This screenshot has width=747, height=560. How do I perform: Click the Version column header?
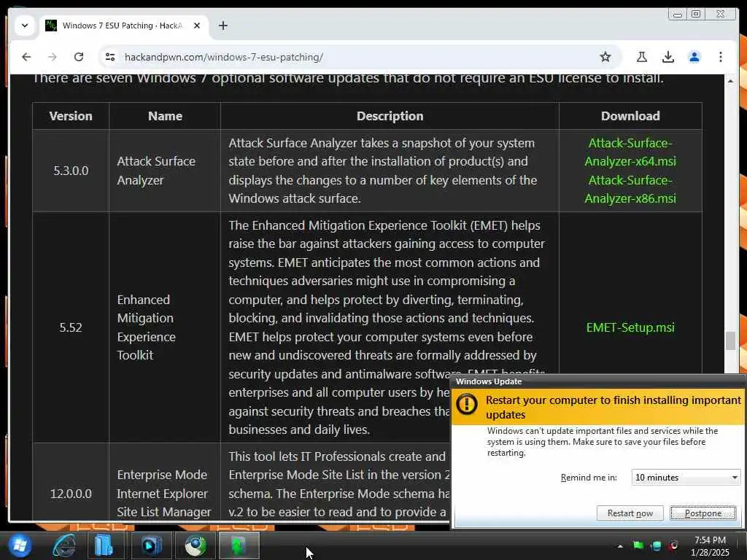pos(71,116)
